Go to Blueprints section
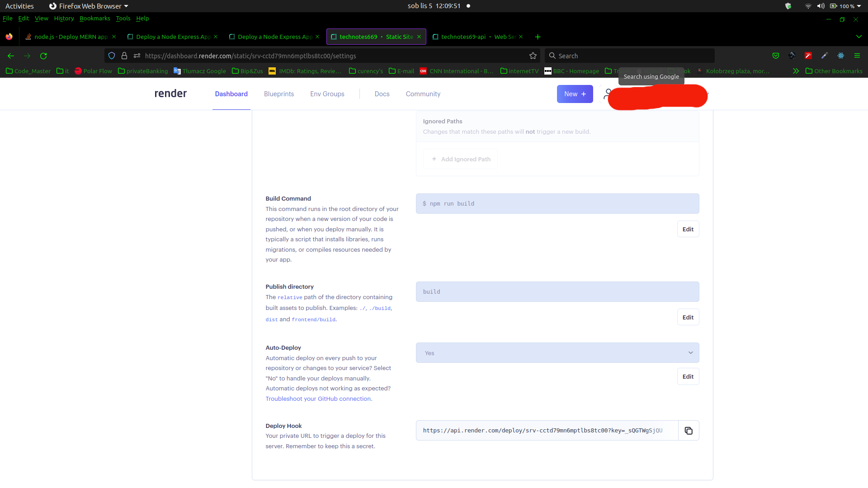 pos(278,94)
